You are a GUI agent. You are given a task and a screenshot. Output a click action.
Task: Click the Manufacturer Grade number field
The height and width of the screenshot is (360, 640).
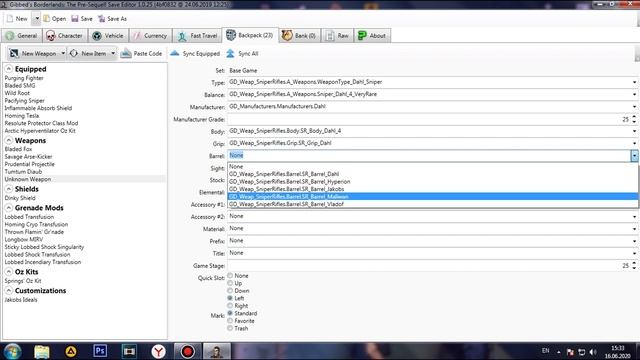click(x=429, y=119)
